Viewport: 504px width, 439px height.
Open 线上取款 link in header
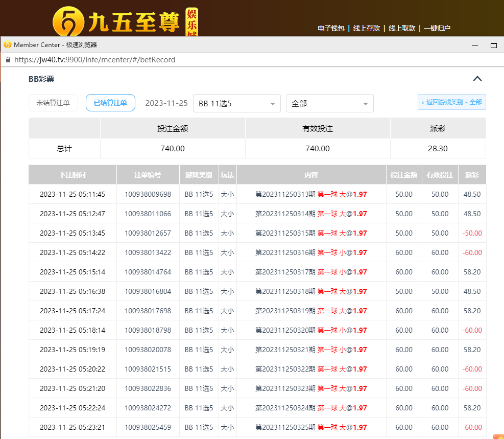tap(402, 28)
